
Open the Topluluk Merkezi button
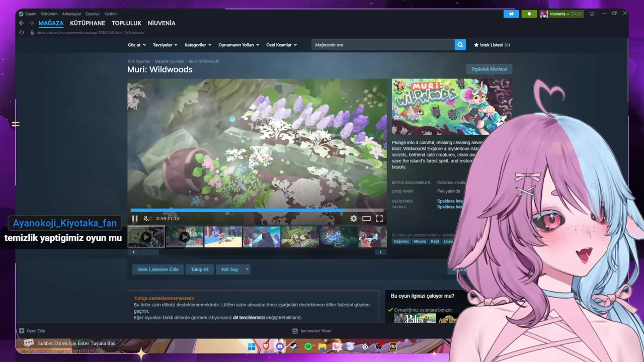click(489, 69)
